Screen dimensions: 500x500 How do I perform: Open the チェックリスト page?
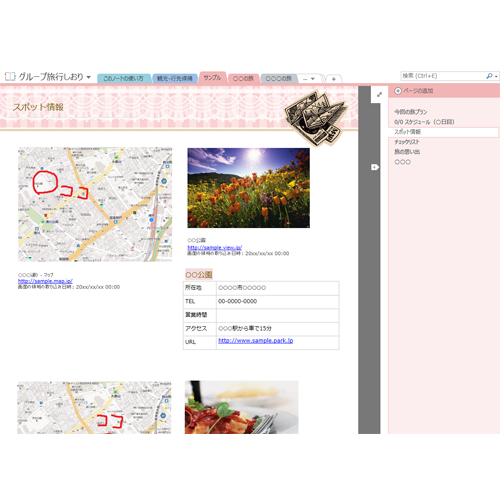tap(407, 142)
